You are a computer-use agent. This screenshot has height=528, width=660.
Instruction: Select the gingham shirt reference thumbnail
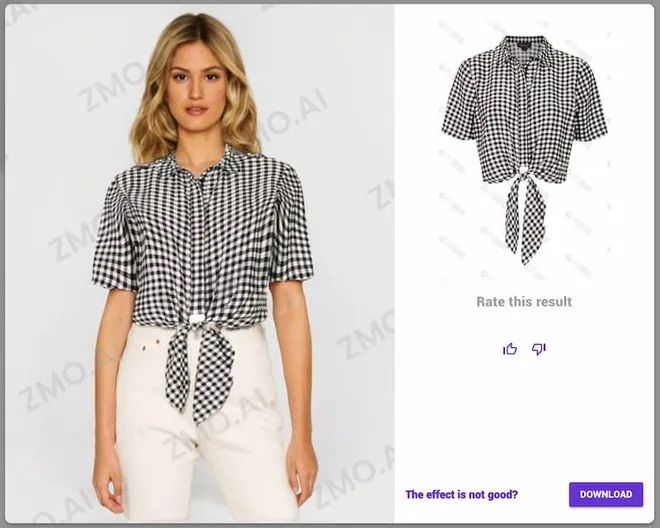524,150
